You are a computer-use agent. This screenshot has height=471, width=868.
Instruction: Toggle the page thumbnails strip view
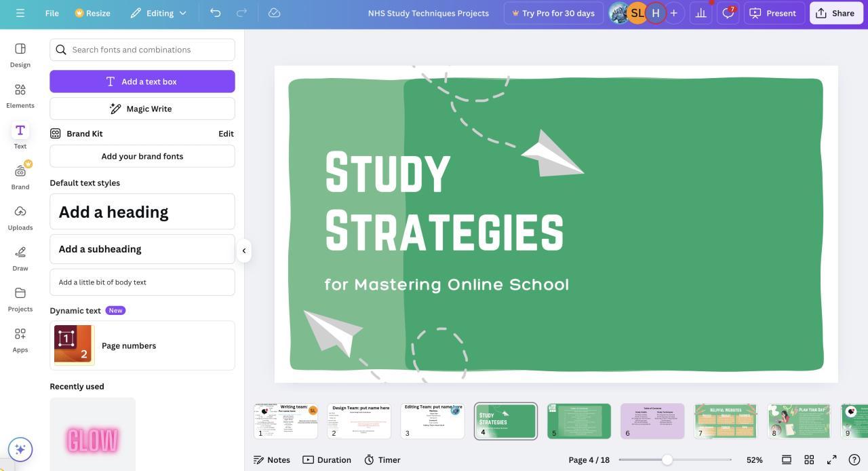787,459
